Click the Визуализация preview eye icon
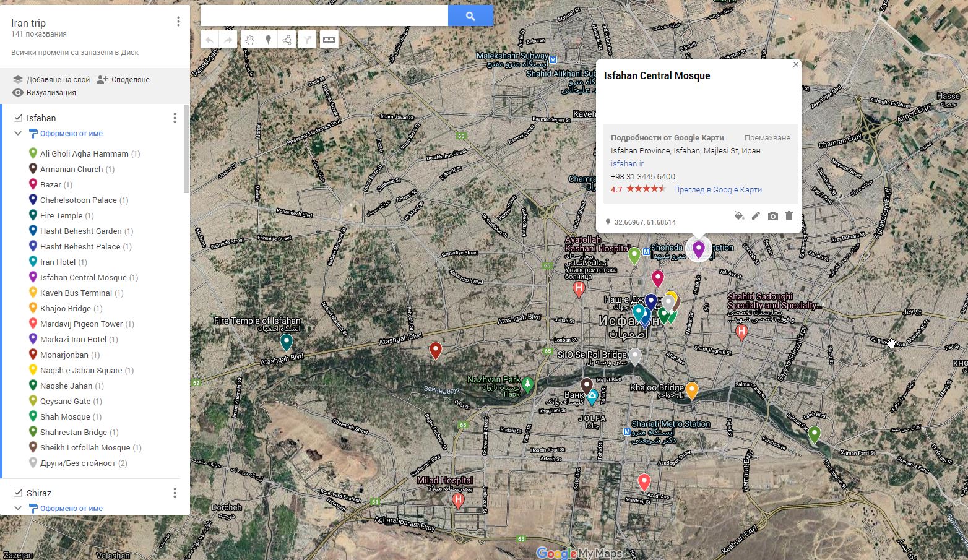Viewport: 968px width, 560px height. pos(18,93)
